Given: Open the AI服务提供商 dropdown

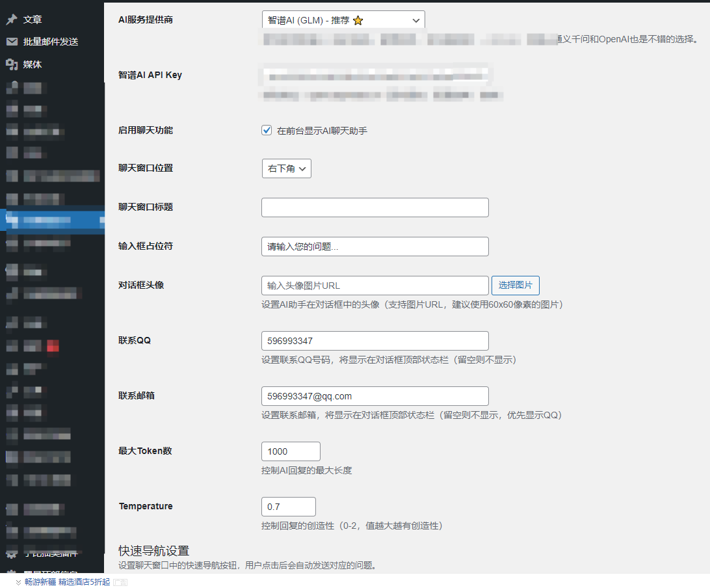Looking at the screenshot, I should (343, 20).
